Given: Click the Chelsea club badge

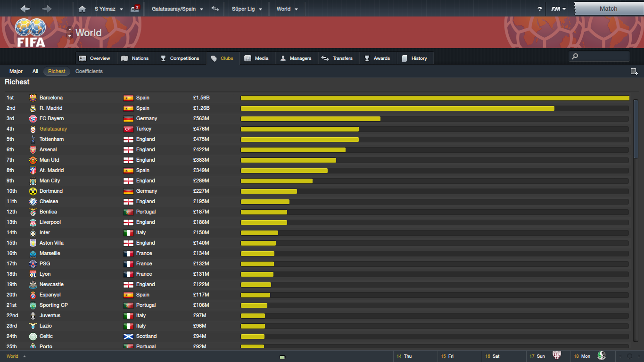Looking at the screenshot, I should point(33,202).
